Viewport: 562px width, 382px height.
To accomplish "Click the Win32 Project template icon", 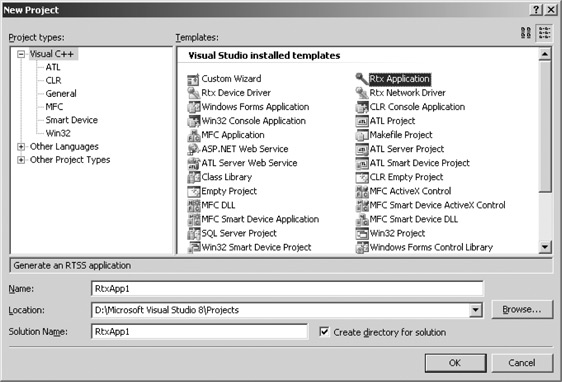I will pos(361,234).
